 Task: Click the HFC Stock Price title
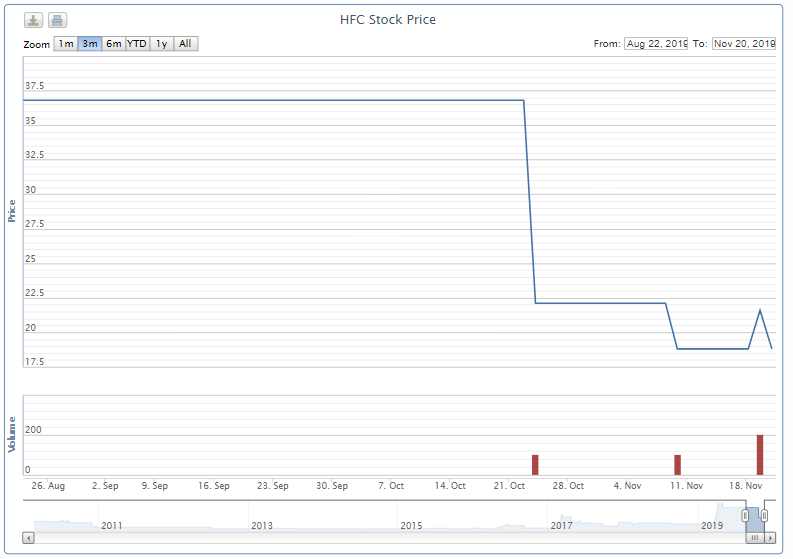388,20
